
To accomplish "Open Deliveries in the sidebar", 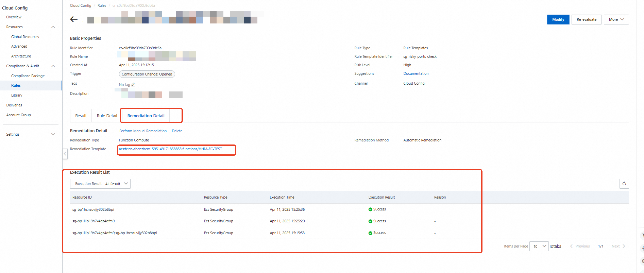I will tap(14, 105).
